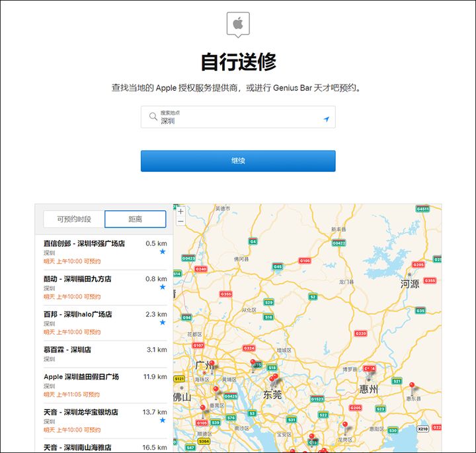Click the 13.7 km distance label

[x=155, y=412]
